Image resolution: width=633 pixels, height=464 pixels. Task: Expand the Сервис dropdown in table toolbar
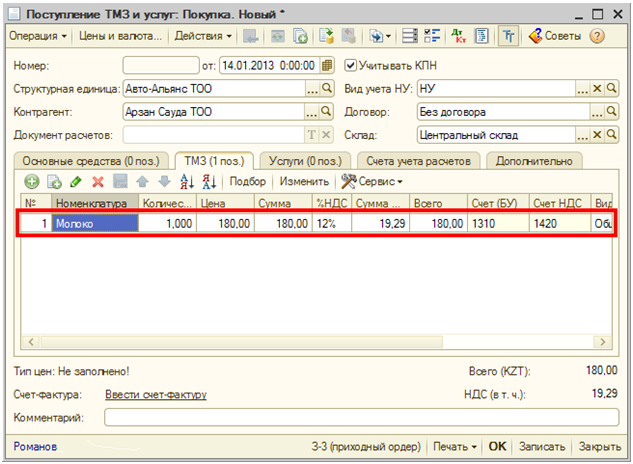point(372,182)
